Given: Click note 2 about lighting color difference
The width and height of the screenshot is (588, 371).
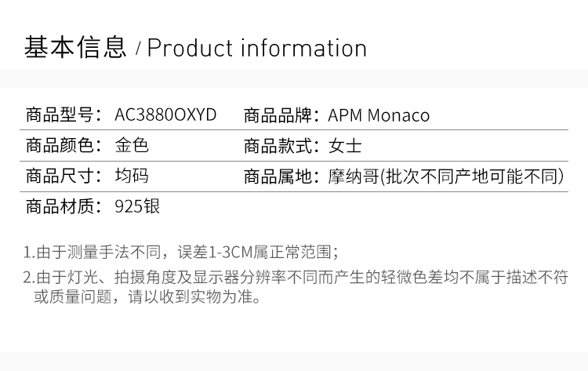Looking at the screenshot, I should [x=295, y=277].
